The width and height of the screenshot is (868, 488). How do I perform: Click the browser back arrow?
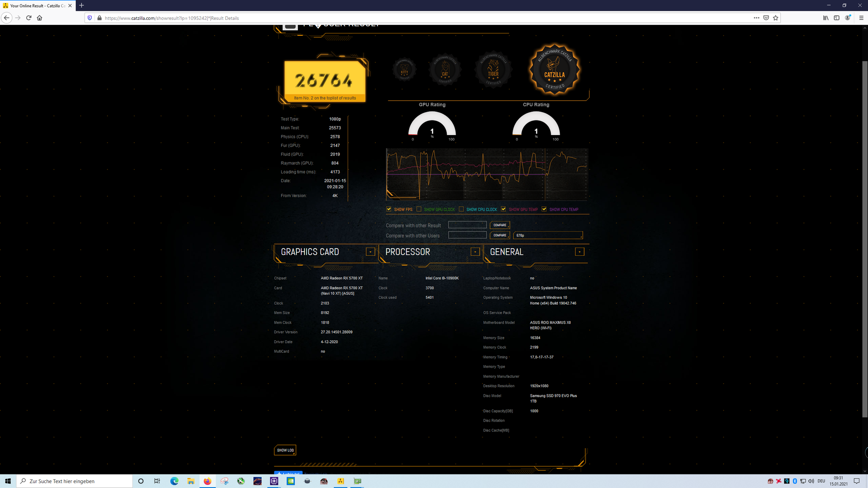(x=6, y=18)
